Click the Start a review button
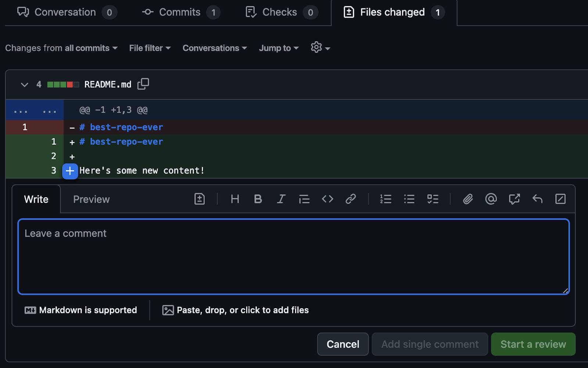 pos(533,344)
